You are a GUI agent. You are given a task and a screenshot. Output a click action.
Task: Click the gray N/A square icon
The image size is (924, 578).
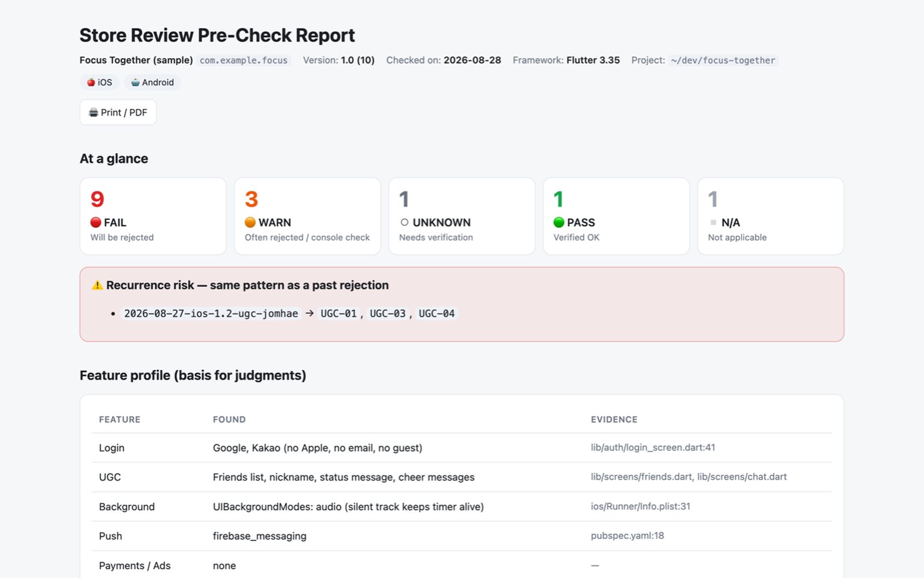[713, 223]
